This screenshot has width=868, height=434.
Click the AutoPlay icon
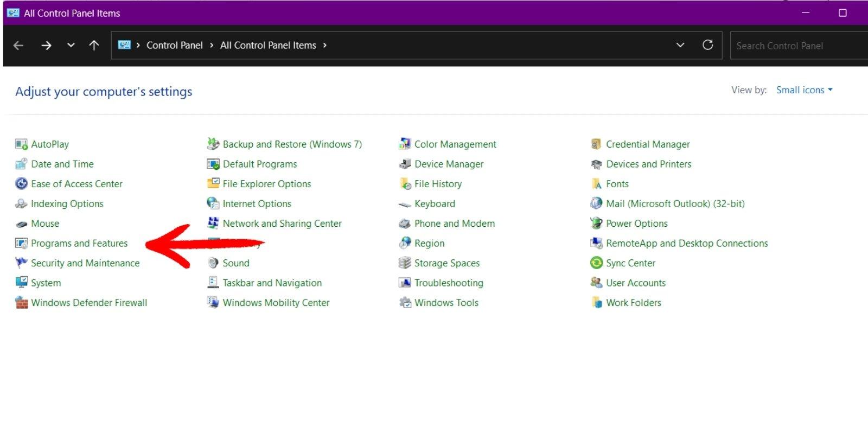(21, 144)
